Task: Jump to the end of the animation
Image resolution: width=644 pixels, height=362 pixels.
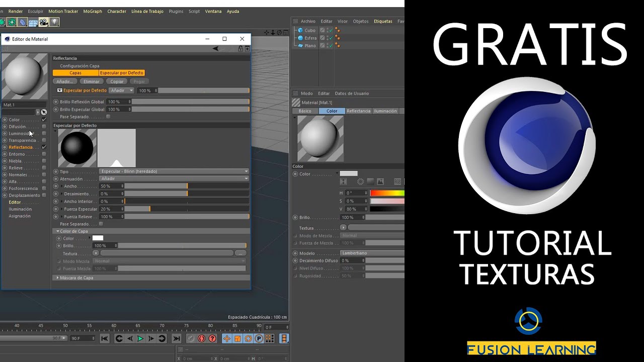Action: tap(176, 339)
